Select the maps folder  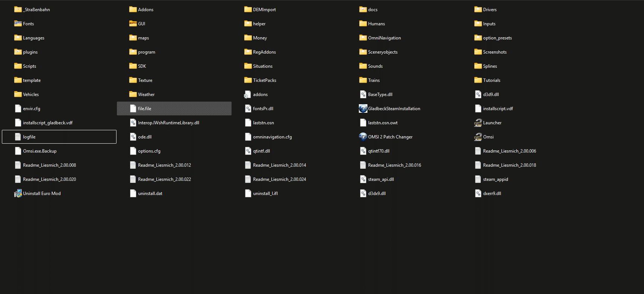pyautogui.click(x=143, y=38)
